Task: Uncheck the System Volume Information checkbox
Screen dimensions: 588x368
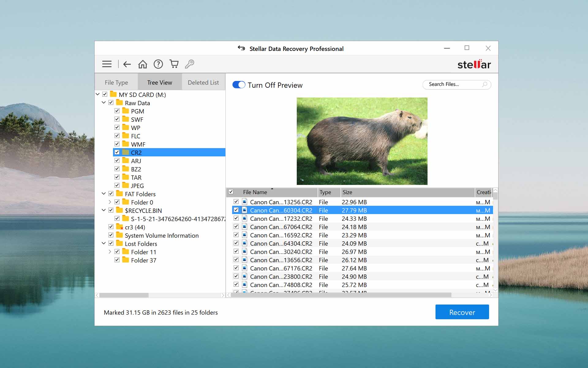Action: click(x=111, y=235)
